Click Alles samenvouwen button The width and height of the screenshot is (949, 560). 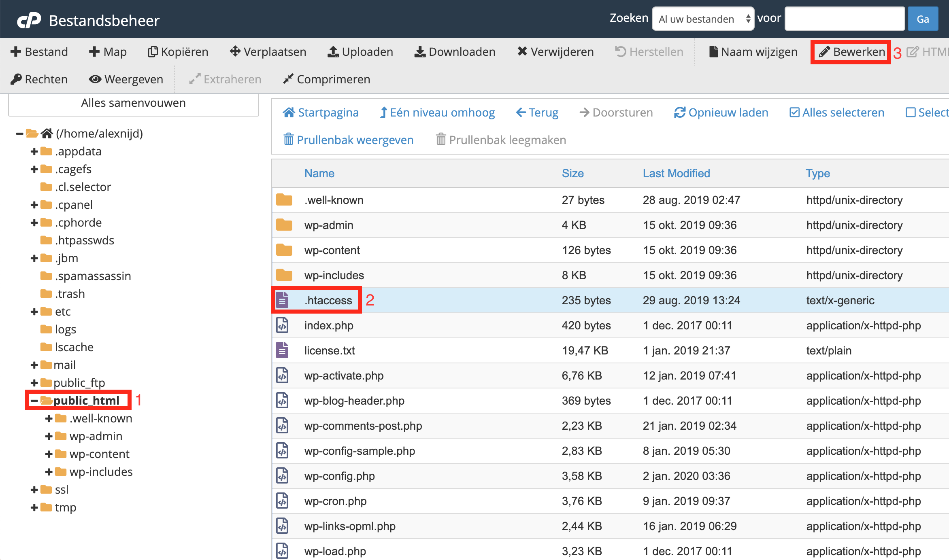(x=134, y=103)
